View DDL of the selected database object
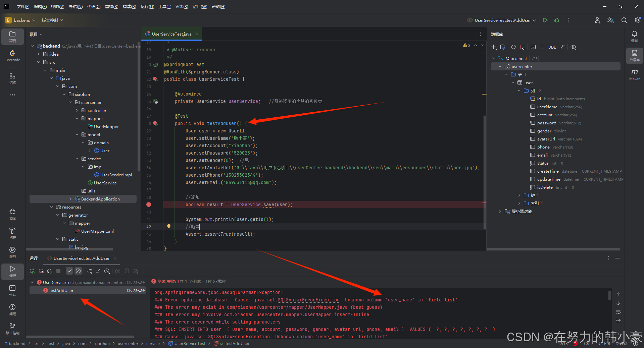This screenshot has width=644, height=348. (552, 47)
